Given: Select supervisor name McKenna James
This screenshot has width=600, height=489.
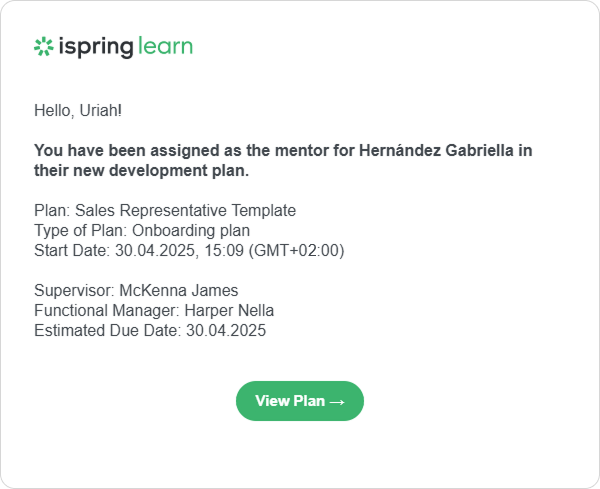Looking at the screenshot, I should tap(179, 291).
